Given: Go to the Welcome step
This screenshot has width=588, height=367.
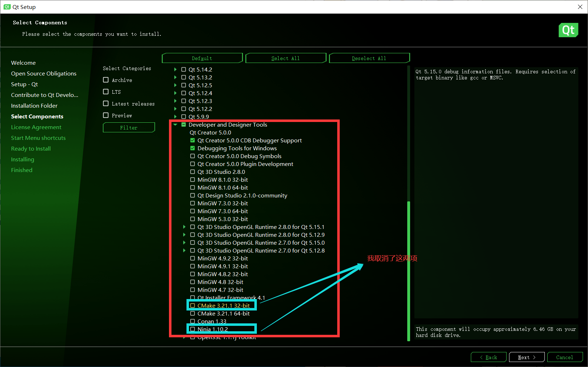Looking at the screenshot, I should [x=23, y=63].
